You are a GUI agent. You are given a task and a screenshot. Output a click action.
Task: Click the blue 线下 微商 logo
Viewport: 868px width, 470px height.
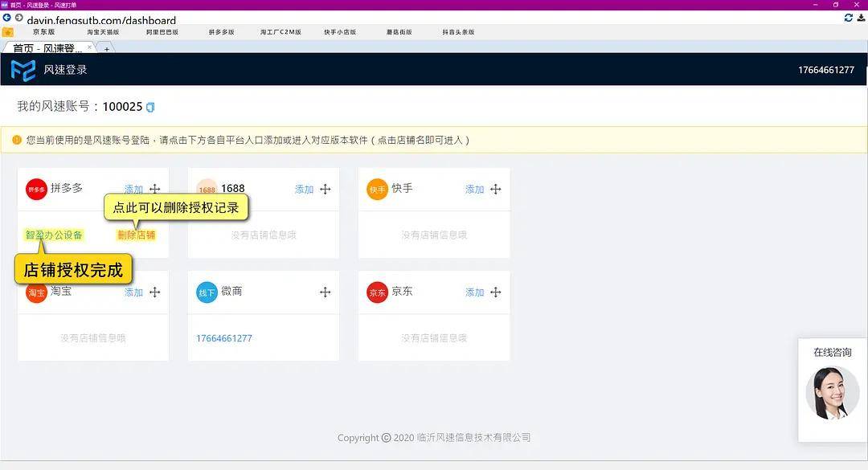pyautogui.click(x=207, y=292)
